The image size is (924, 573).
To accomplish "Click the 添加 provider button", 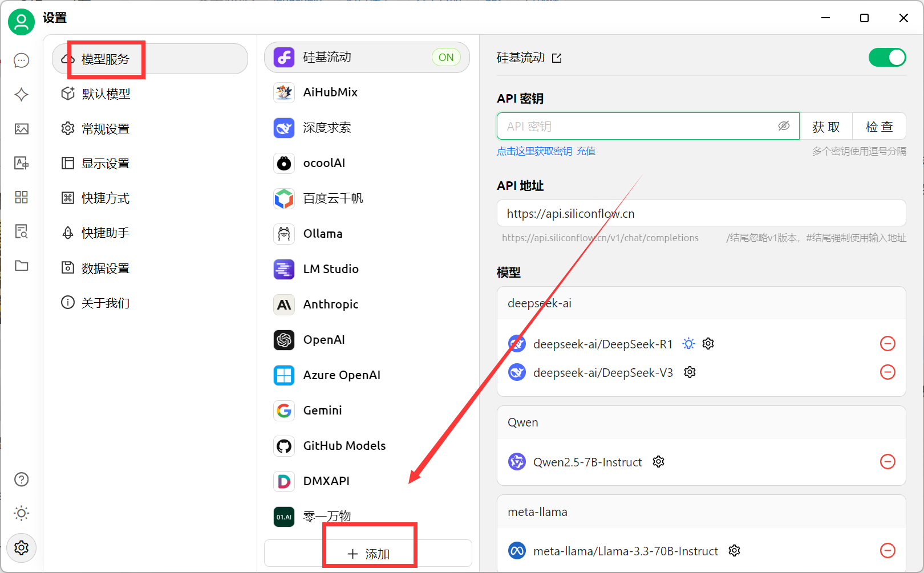I will [x=368, y=554].
